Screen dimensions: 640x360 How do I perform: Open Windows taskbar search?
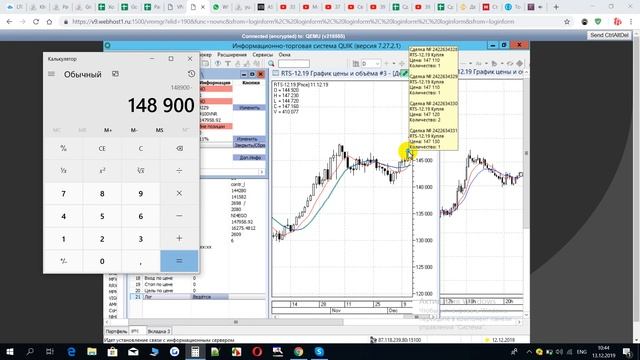click(30, 351)
